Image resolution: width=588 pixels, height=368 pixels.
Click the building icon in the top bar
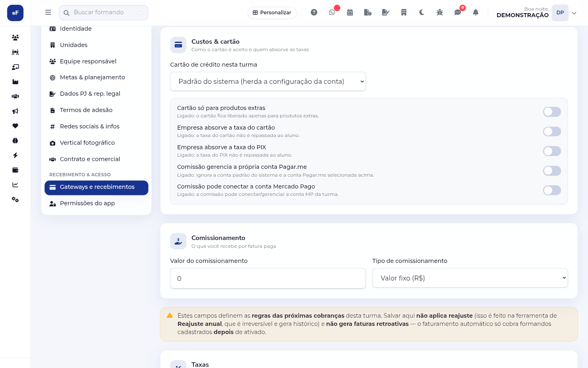pyautogui.click(x=404, y=13)
